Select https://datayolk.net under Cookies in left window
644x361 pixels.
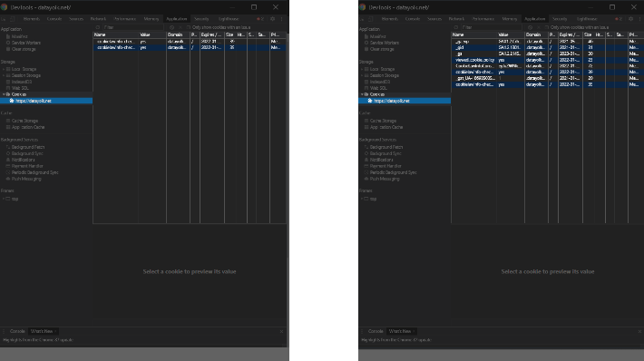click(x=46, y=101)
